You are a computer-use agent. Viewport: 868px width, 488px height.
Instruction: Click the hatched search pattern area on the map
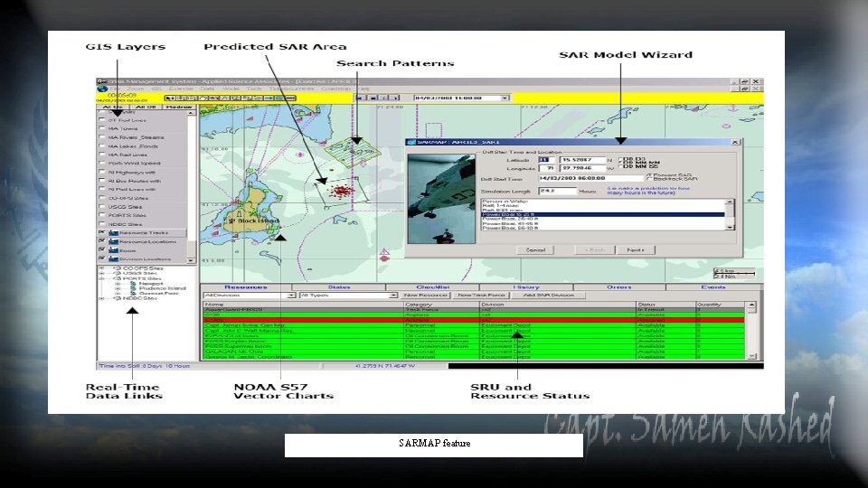coord(353,152)
